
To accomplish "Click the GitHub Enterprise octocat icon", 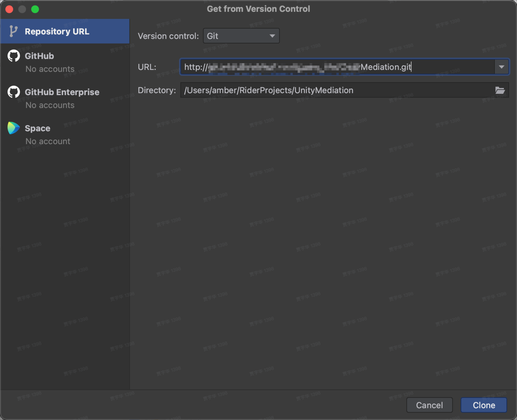I will 14,92.
